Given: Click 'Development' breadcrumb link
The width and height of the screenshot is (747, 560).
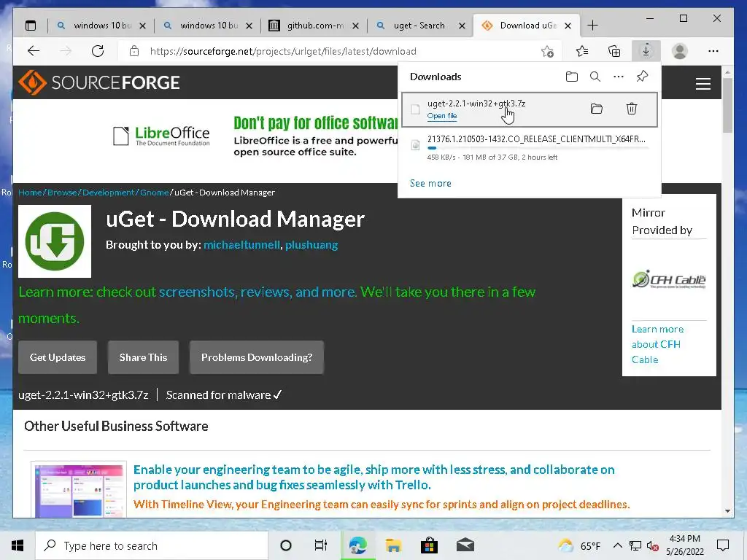Looking at the screenshot, I should [x=108, y=192].
